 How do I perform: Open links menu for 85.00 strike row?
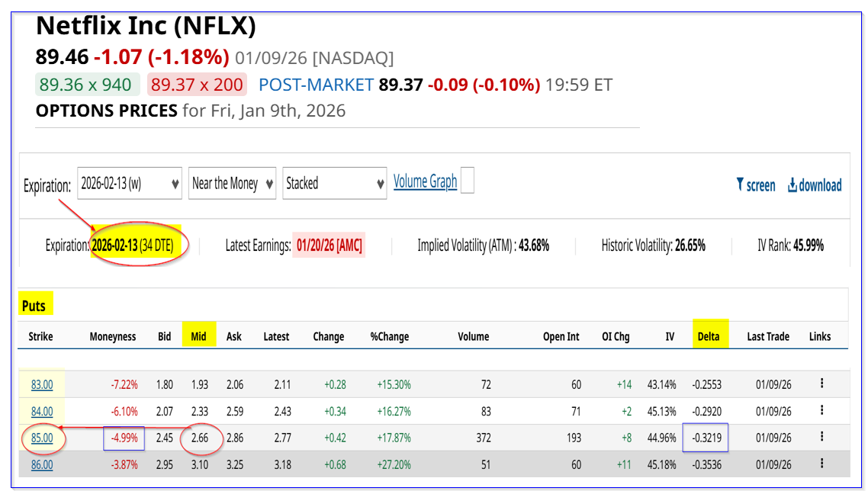pos(821,437)
